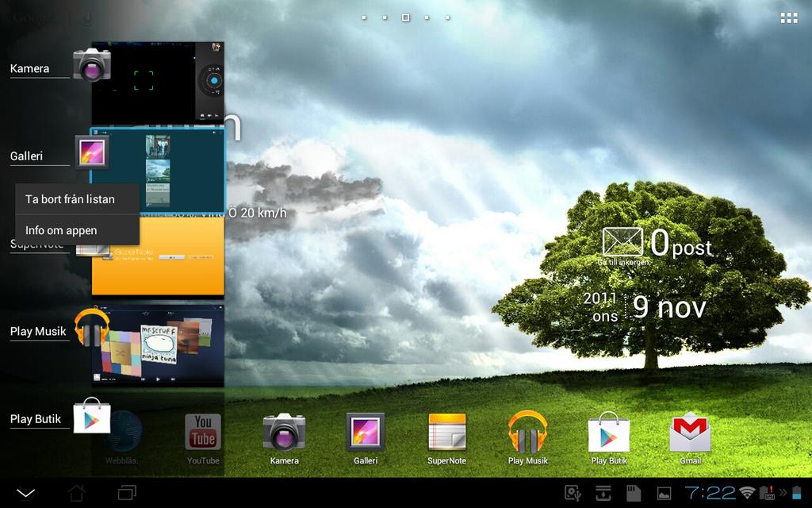Select the Galleri label in recent apps
Viewport: 812px width, 508px height.
point(26,156)
